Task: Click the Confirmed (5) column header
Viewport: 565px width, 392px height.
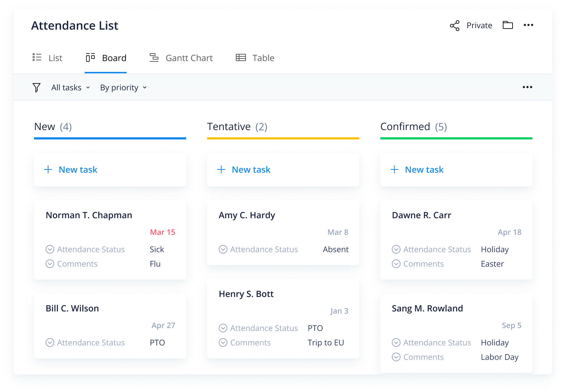Action: pyautogui.click(x=414, y=127)
